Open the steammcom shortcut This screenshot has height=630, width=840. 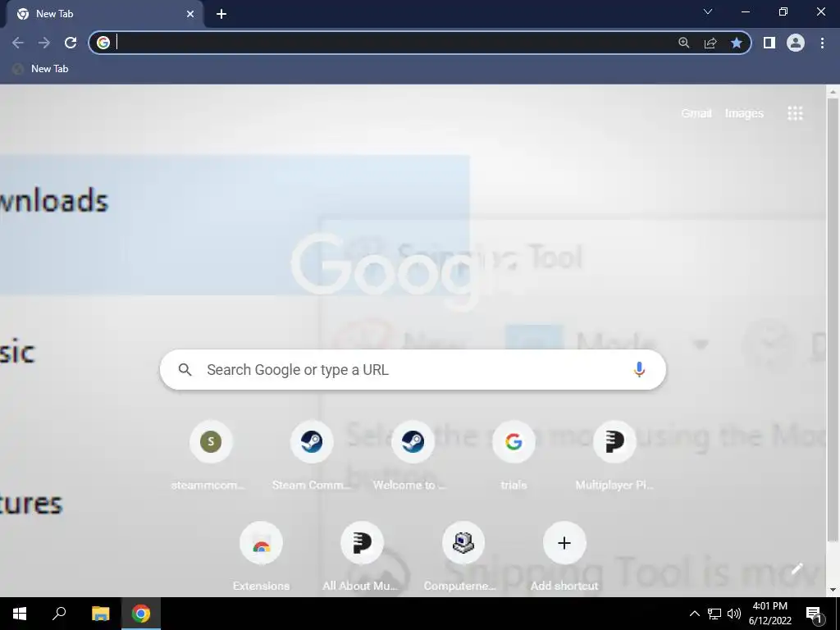(x=211, y=442)
